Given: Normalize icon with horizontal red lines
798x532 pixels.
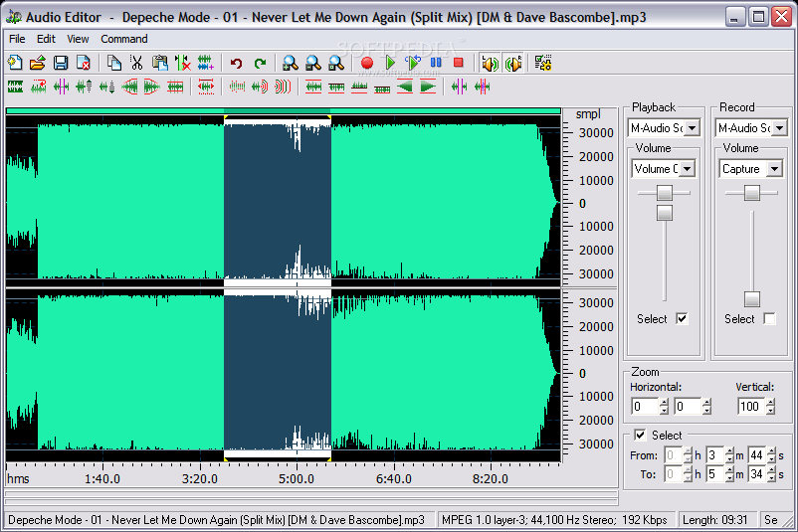Looking at the screenshot, I should coord(175,87).
